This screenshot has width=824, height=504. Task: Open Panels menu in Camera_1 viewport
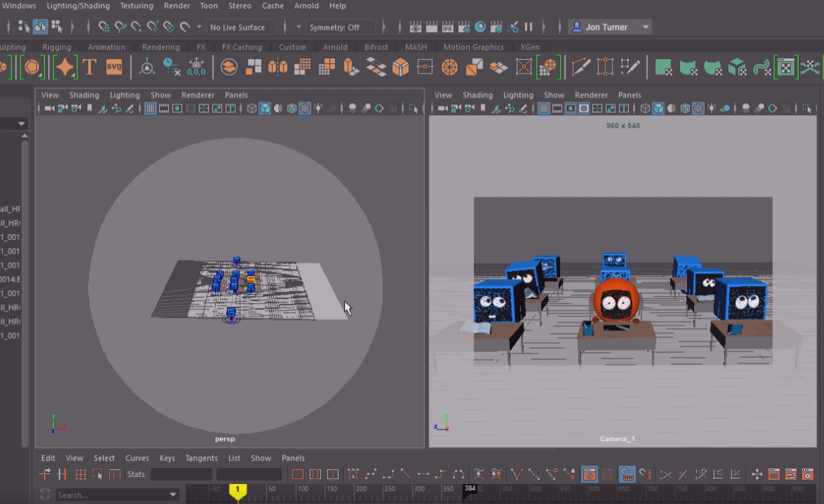pyautogui.click(x=630, y=95)
